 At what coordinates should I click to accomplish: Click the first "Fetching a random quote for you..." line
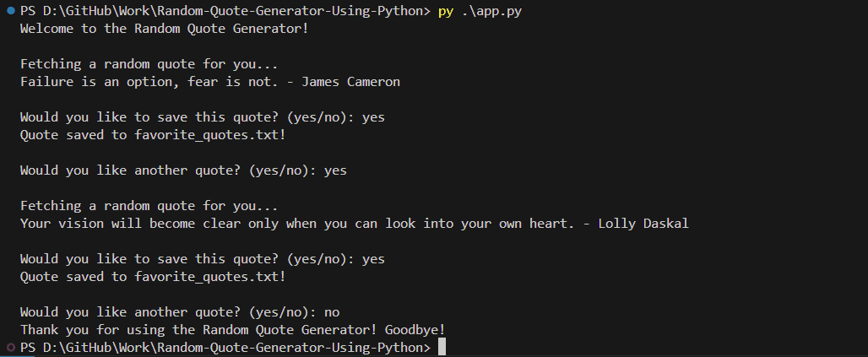point(149,64)
